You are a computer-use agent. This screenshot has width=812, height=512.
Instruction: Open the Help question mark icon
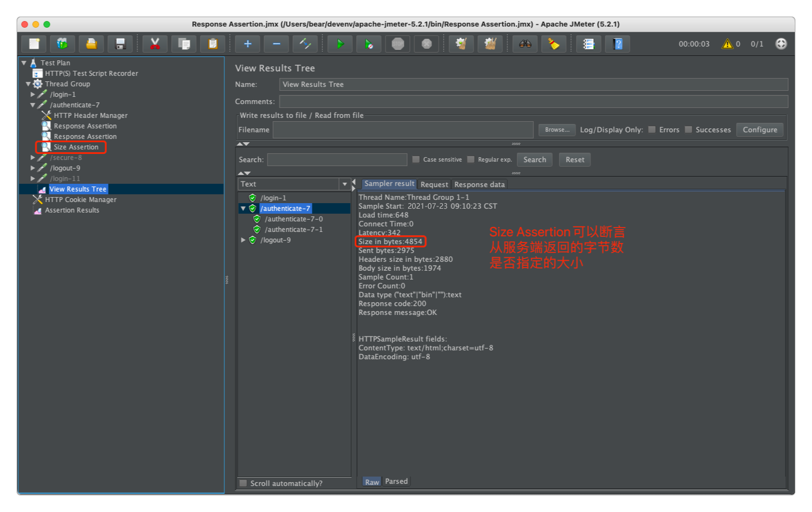click(x=618, y=44)
